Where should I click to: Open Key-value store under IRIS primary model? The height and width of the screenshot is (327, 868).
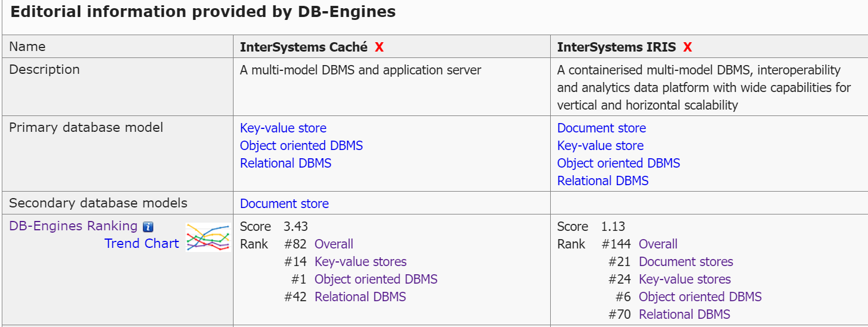[601, 146]
